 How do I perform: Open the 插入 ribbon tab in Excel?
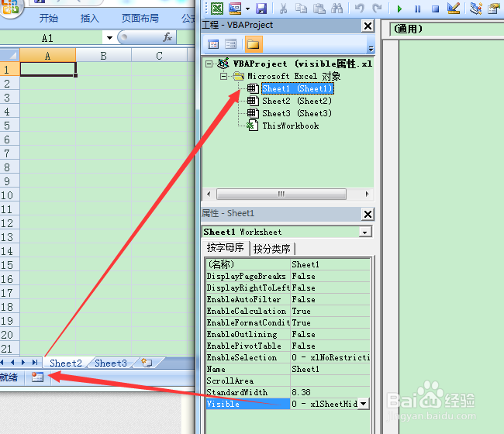pos(89,18)
